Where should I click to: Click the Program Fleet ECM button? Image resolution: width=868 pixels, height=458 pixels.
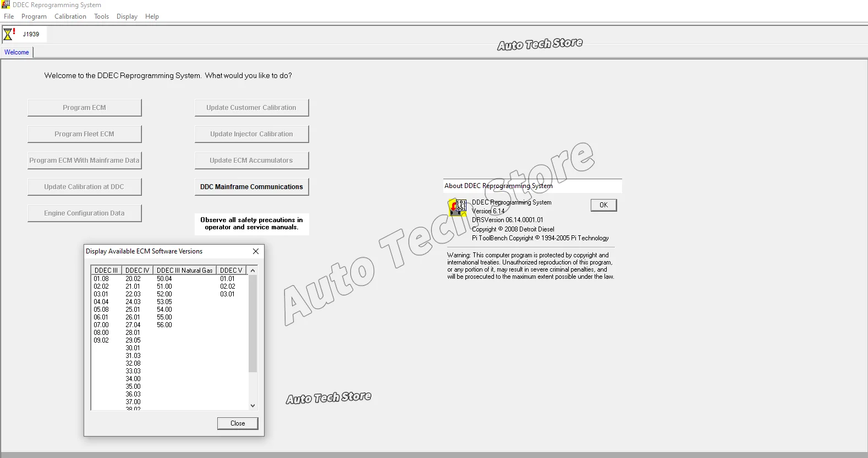tap(84, 134)
